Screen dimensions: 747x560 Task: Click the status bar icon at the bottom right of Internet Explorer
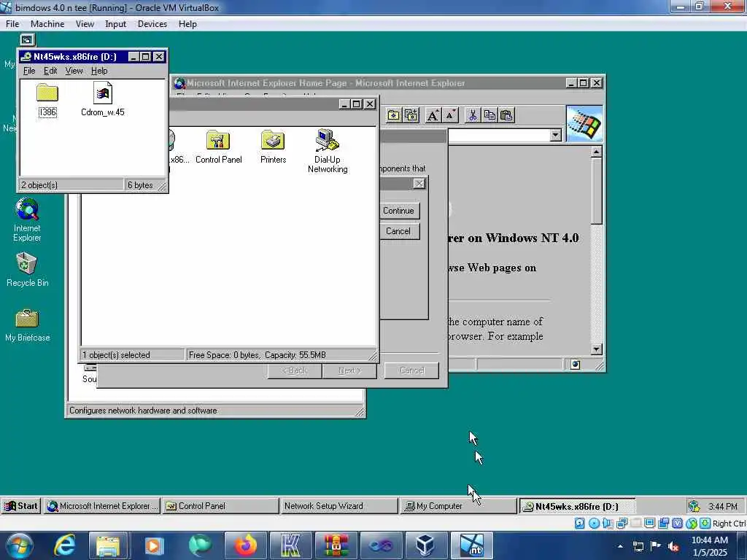pyautogui.click(x=576, y=365)
